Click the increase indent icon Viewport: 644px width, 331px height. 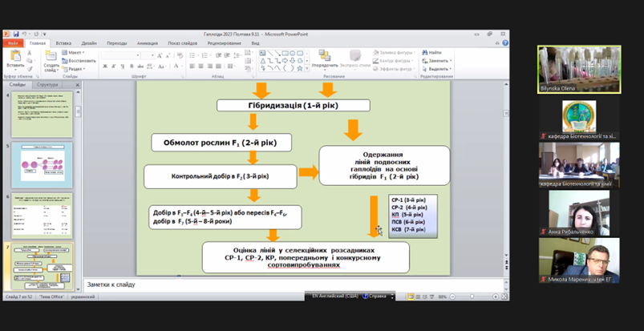(226, 55)
